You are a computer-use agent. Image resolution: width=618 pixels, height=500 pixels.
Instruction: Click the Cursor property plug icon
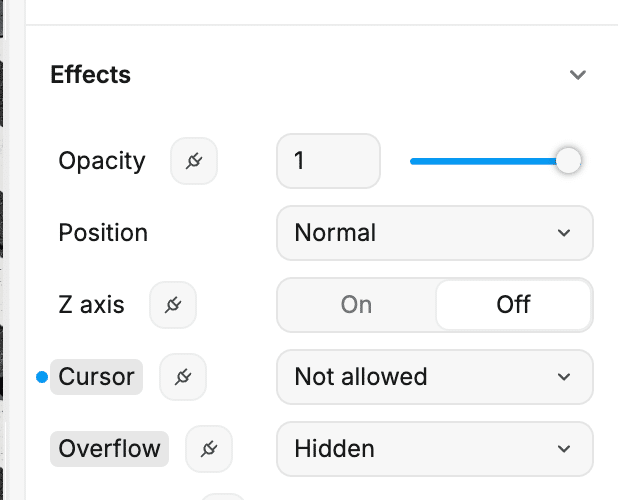pos(183,377)
